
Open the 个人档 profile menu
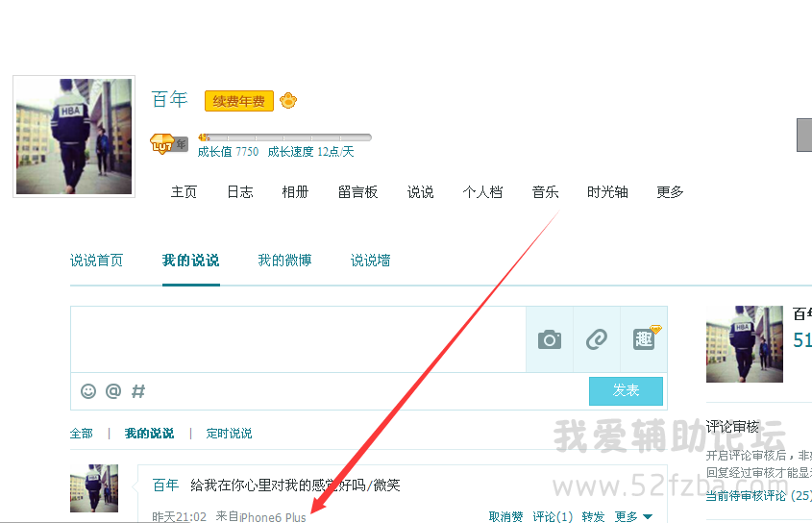[482, 192]
